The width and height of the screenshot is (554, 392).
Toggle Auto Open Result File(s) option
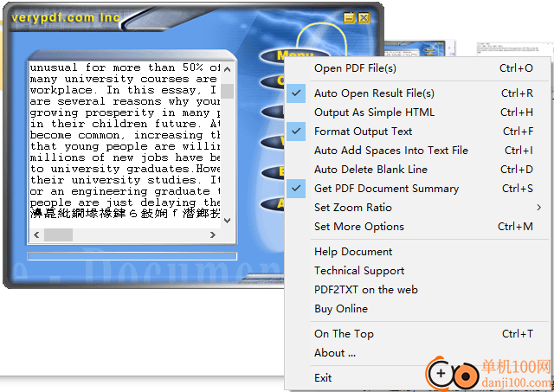(x=417, y=93)
